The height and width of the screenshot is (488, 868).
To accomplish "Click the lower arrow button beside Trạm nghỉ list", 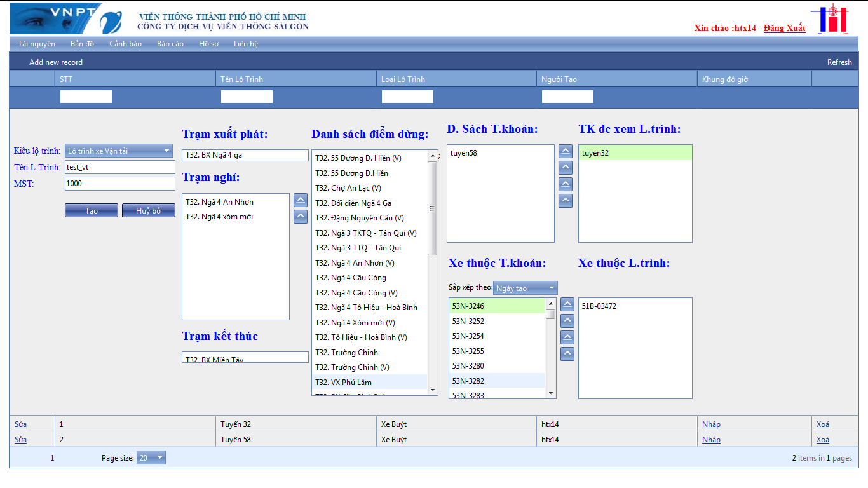I will coord(301,217).
